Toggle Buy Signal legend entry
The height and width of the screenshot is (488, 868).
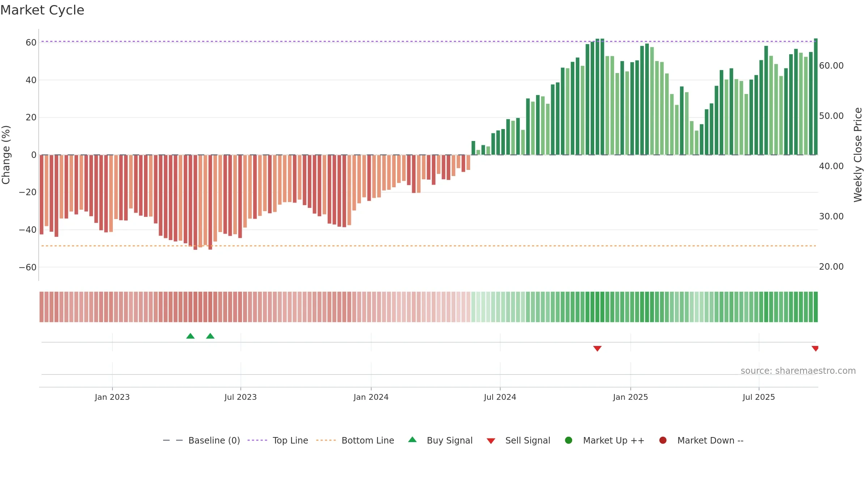click(x=440, y=440)
